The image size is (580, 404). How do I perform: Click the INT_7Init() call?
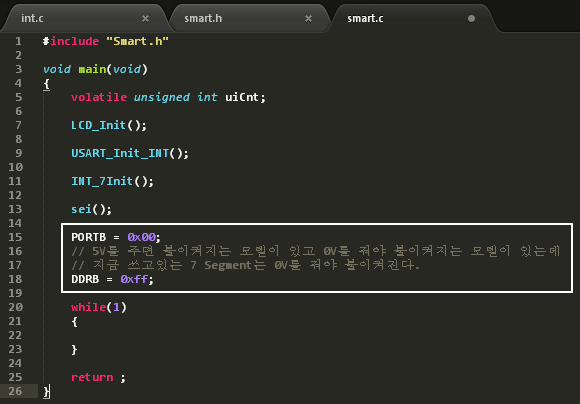point(112,181)
